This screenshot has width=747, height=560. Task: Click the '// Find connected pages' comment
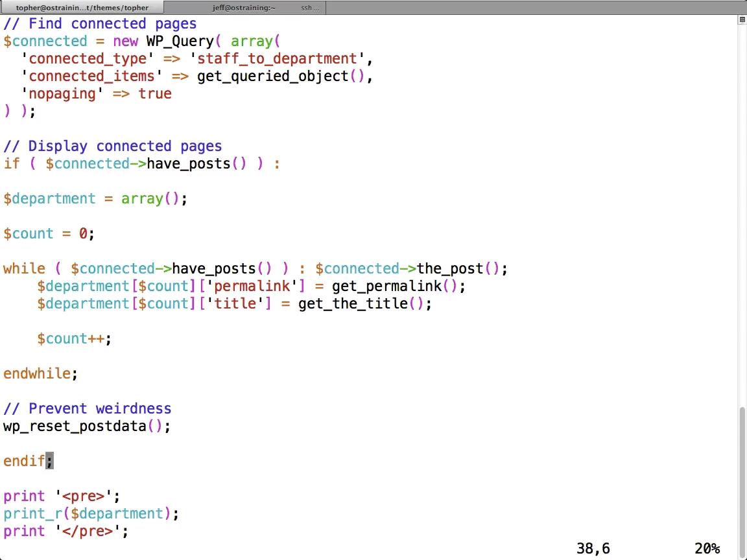(x=100, y=24)
